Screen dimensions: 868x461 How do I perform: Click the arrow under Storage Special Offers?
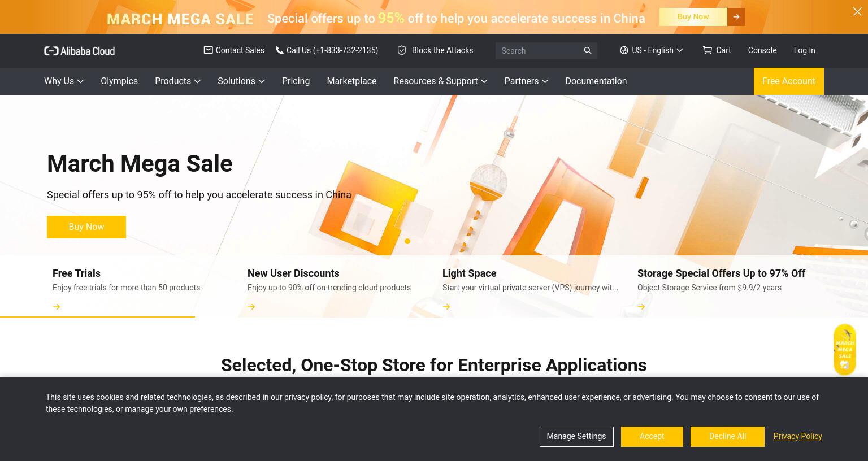(x=641, y=307)
